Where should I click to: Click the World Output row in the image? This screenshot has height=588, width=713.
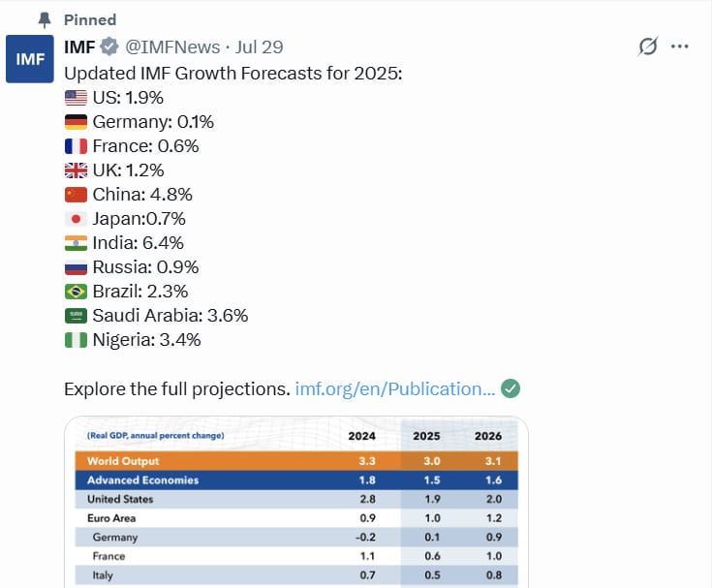296,461
